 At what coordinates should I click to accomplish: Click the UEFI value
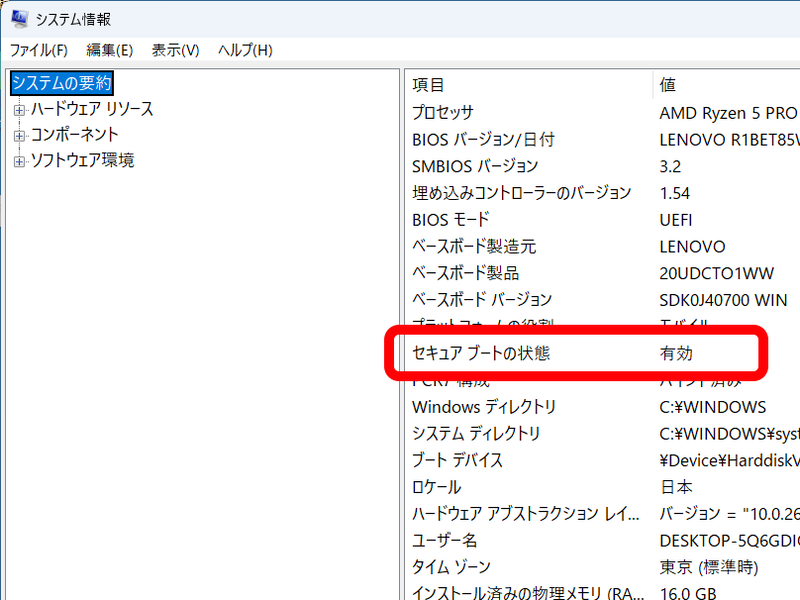(x=676, y=220)
